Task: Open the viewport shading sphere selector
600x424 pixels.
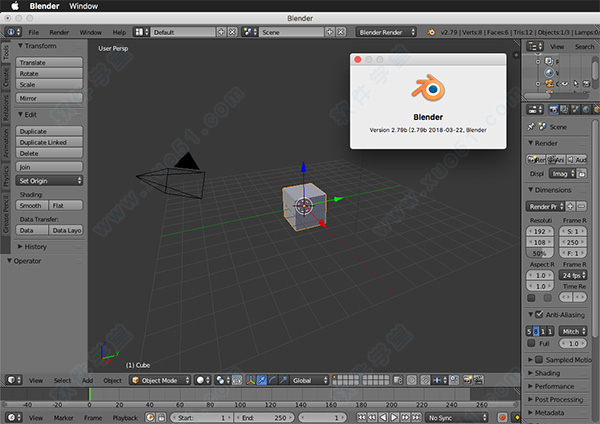Action: click(202, 380)
